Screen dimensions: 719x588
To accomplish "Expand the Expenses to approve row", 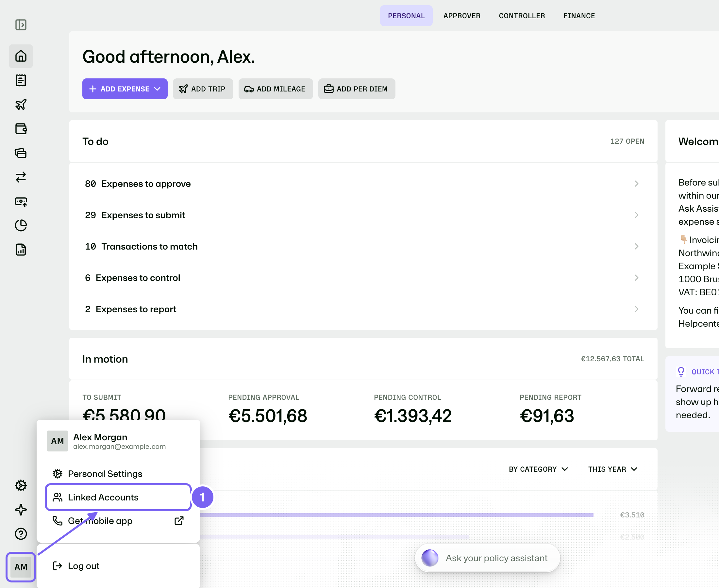I will click(x=363, y=184).
